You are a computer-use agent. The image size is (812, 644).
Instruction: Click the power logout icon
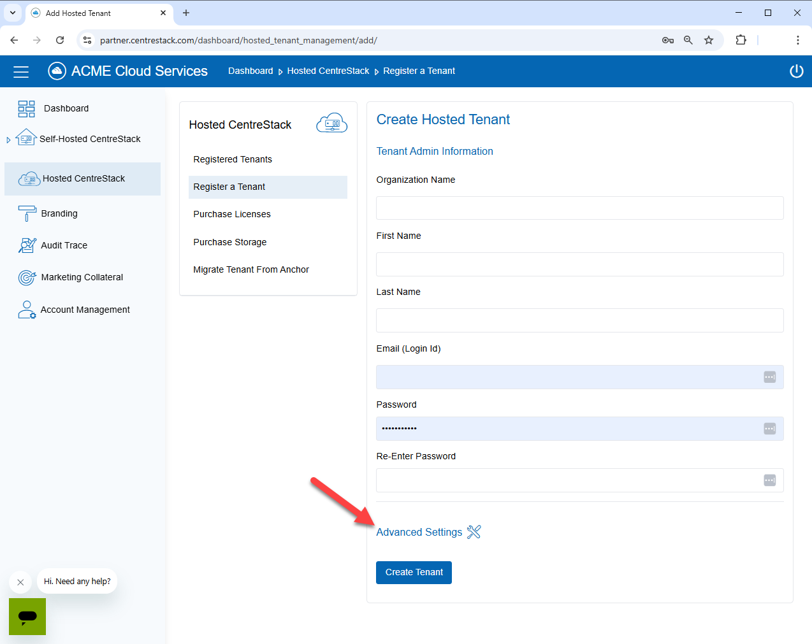pyautogui.click(x=796, y=71)
